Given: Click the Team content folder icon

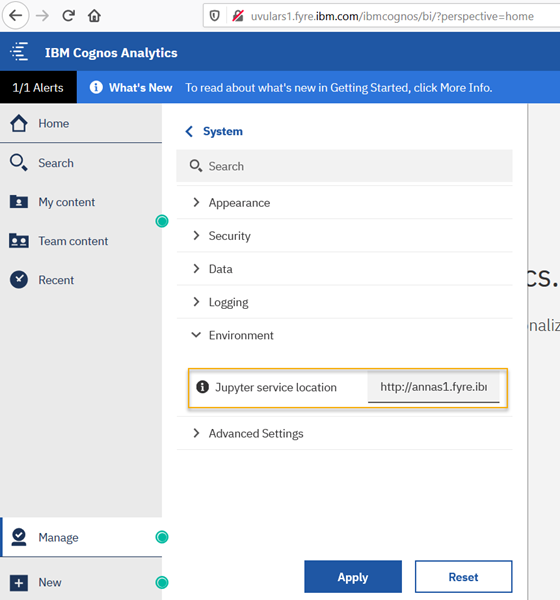Looking at the screenshot, I should tap(19, 241).
